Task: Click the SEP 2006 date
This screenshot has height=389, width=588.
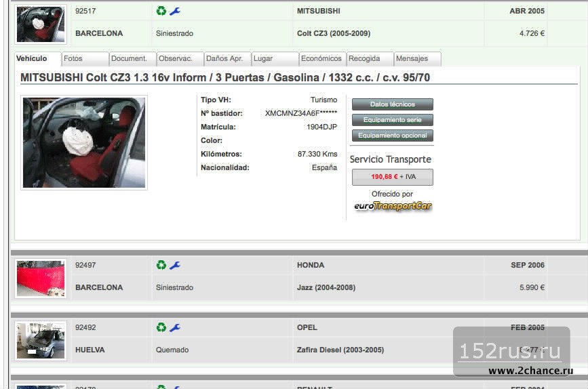Action: point(527,265)
